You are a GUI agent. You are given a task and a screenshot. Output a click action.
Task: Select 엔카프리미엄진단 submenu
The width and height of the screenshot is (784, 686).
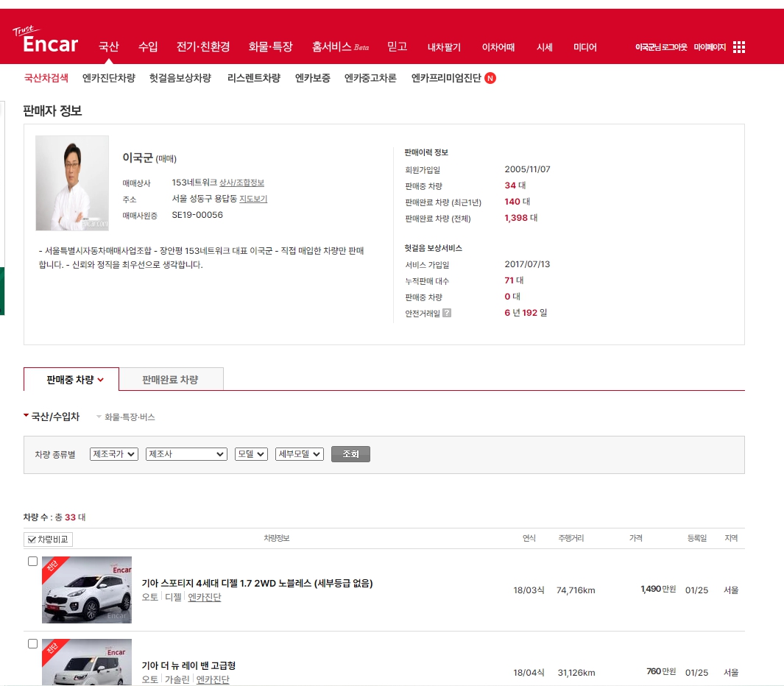pyautogui.click(x=446, y=78)
